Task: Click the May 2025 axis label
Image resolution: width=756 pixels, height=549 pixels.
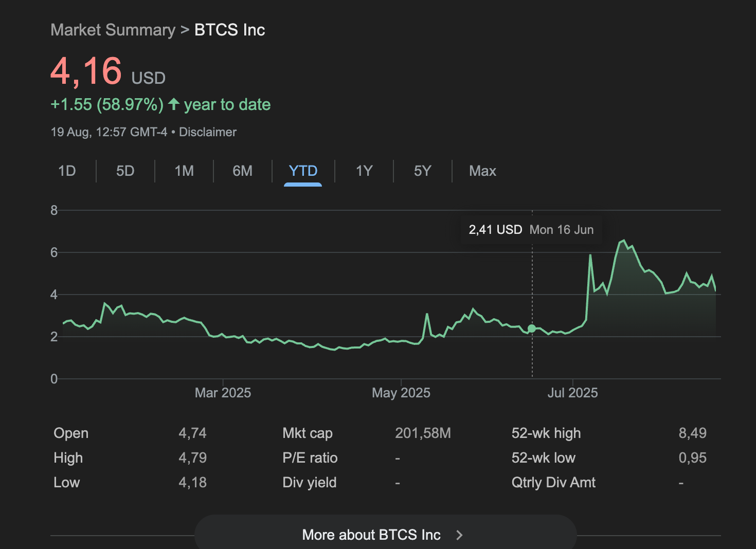Action: [401, 393]
